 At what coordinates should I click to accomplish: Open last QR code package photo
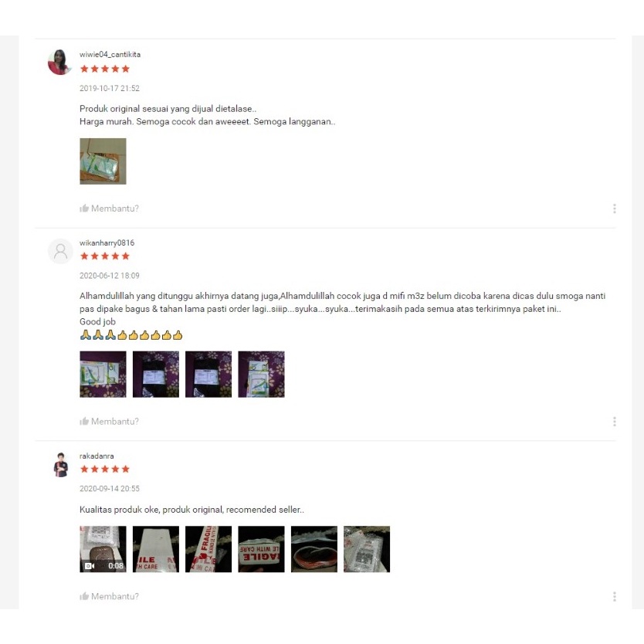(367, 549)
